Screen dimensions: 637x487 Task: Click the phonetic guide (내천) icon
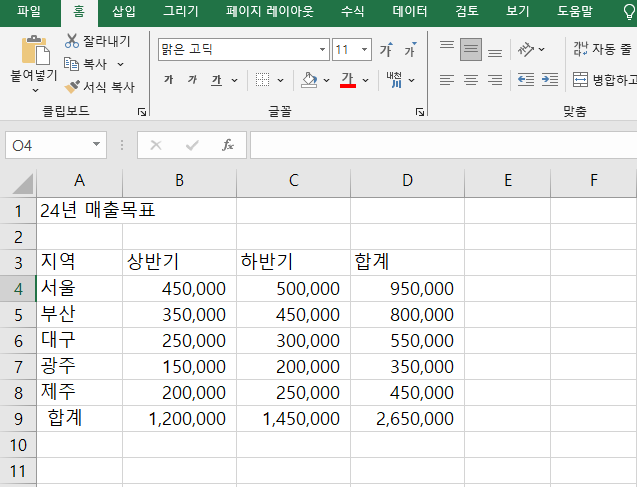[x=394, y=80]
